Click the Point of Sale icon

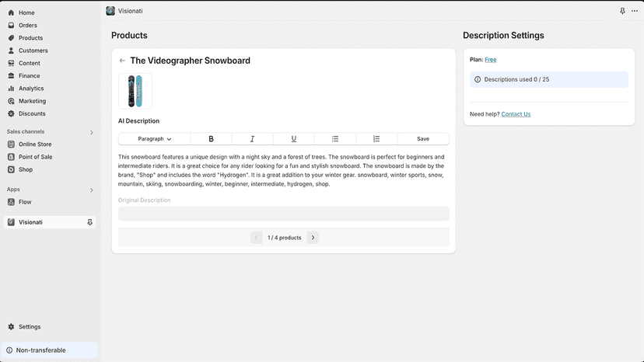(11, 157)
